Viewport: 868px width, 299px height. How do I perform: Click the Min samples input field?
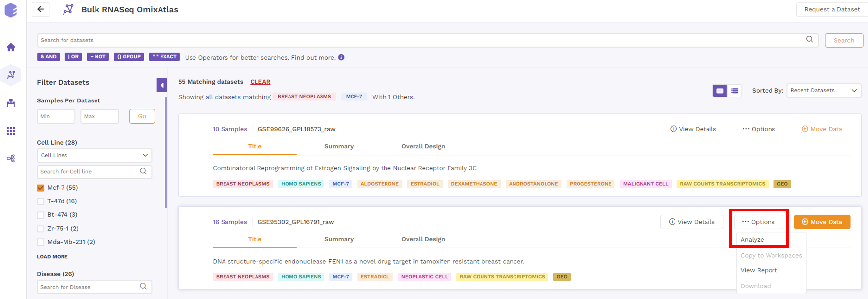coord(56,116)
